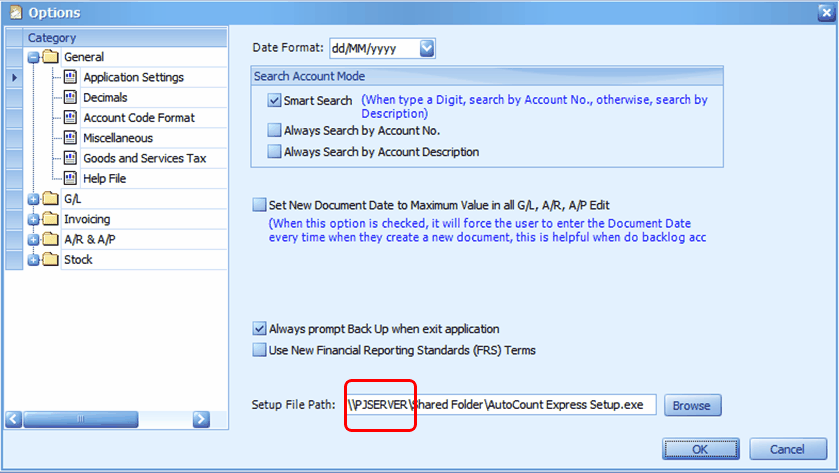The image size is (839, 473).
Task: Click the Browse button
Action: pyautogui.click(x=691, y=405)
